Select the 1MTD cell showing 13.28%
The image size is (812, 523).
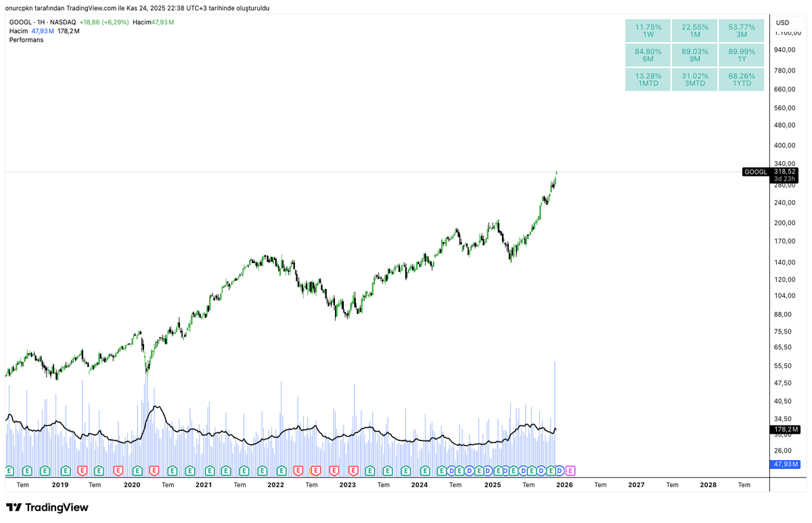648,80
